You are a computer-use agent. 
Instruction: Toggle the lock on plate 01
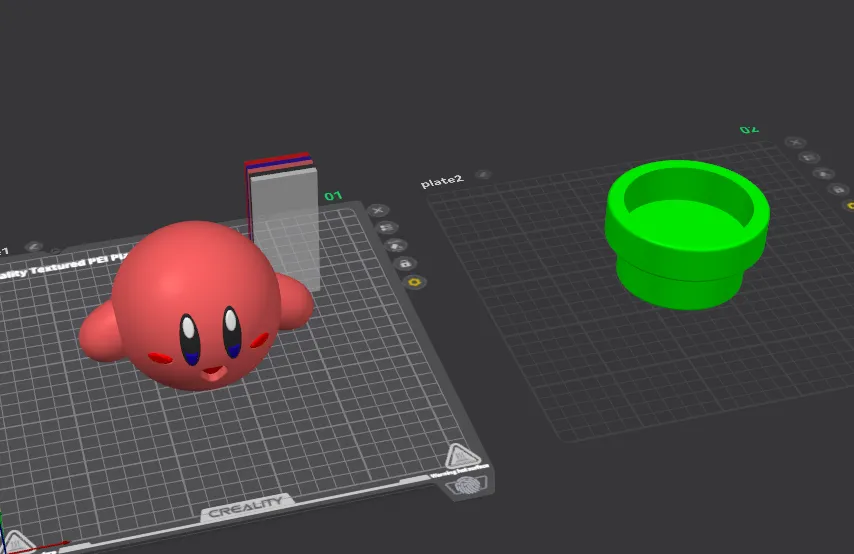(405, 264)
